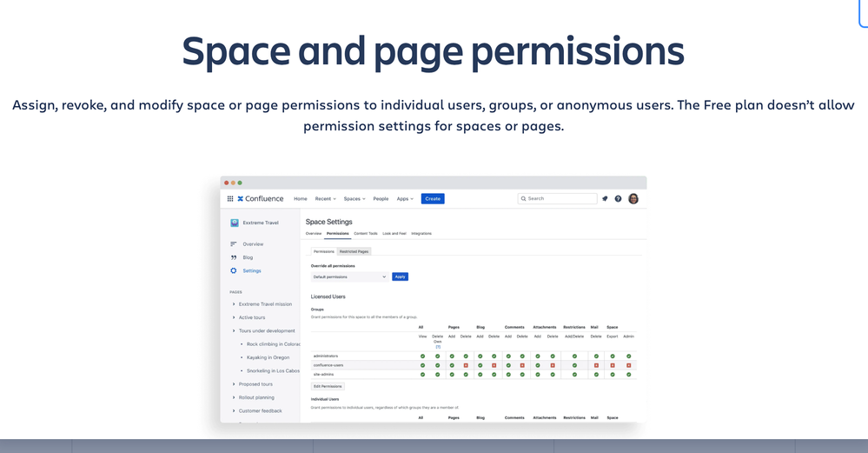The image size is (868, 453).
Task: Switch to the Content Tools tab
Action: [x=365, y=234]
